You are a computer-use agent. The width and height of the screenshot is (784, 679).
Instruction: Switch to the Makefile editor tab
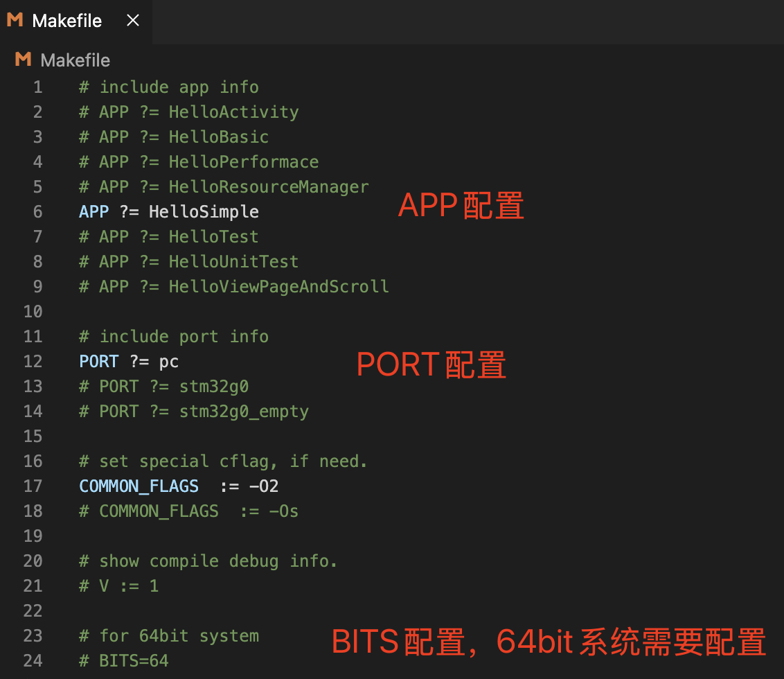tap(66, 21)
